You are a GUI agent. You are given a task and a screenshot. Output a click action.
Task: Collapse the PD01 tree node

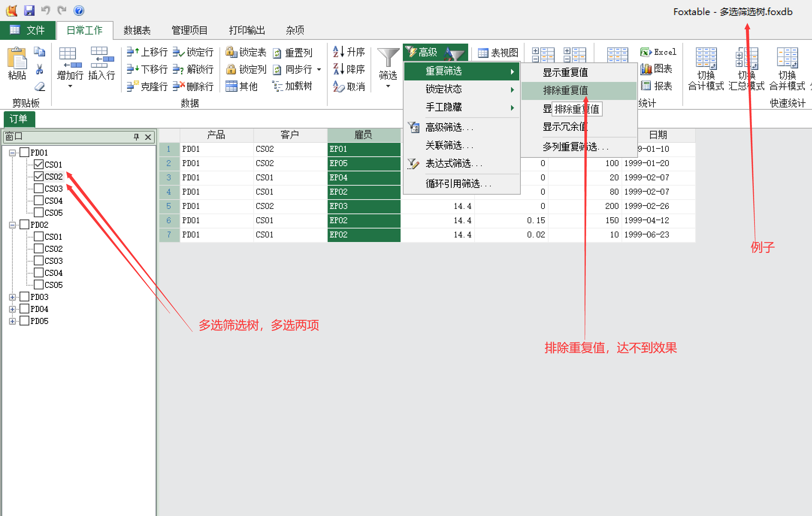click(x=12, y=153)
